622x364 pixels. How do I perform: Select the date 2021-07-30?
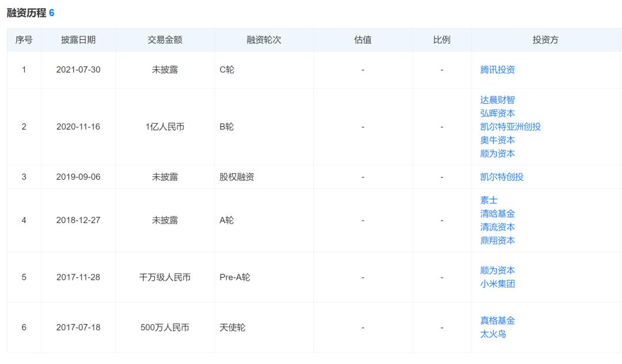(78, 70)
